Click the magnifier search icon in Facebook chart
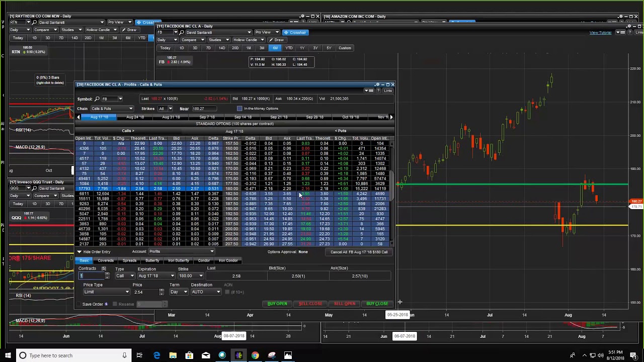Screen dimensions: 644x362 [182, 33]
